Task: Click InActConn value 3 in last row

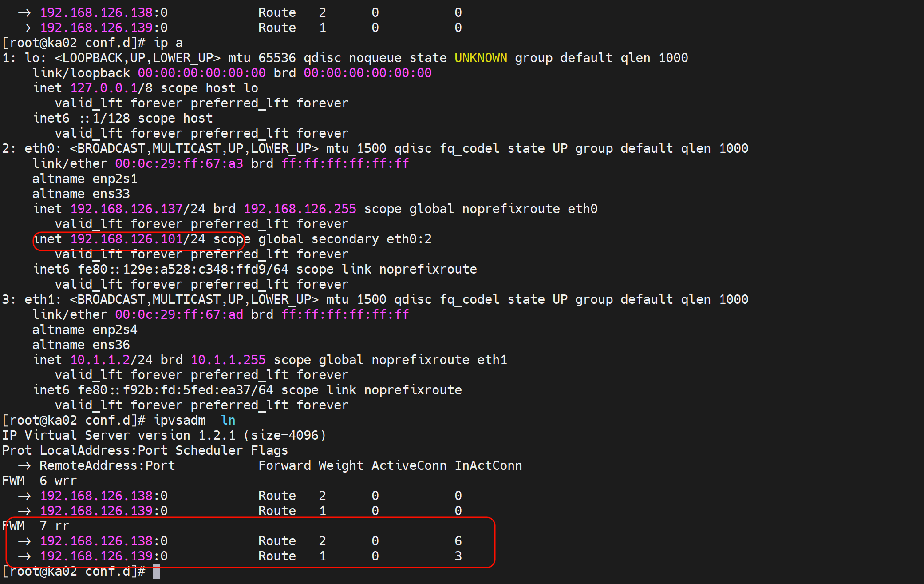Action: click(458, 556)
